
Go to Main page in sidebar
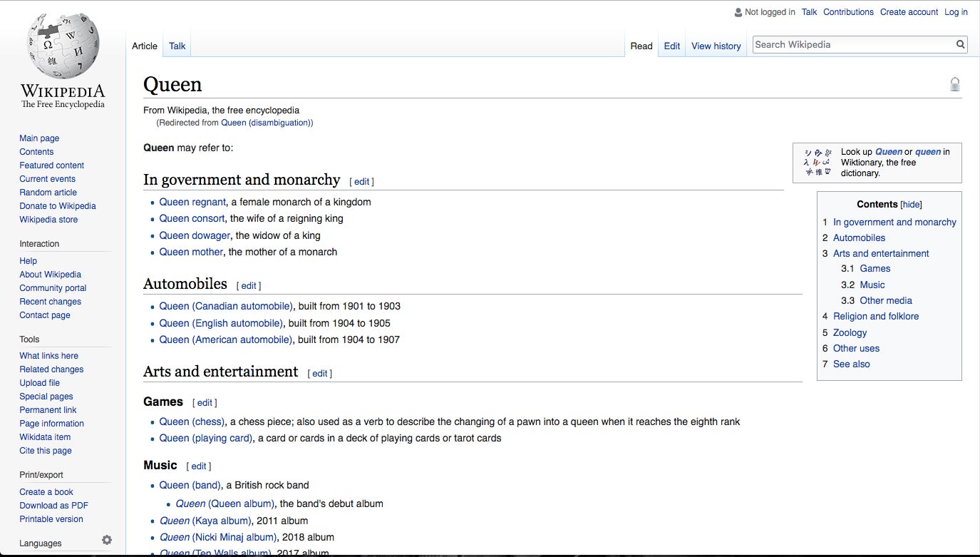click(39, 138)
